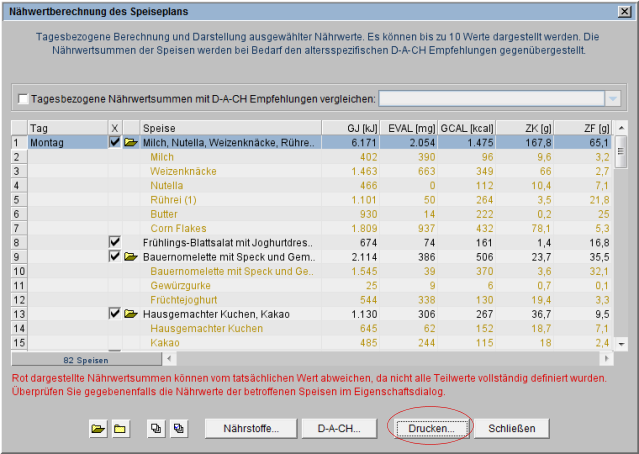Enable the Tagesbezogene Nährwertsummen D-A-CH comparison checkbox
The height and width of the screenshot is (454, 639).
(24, 99)
